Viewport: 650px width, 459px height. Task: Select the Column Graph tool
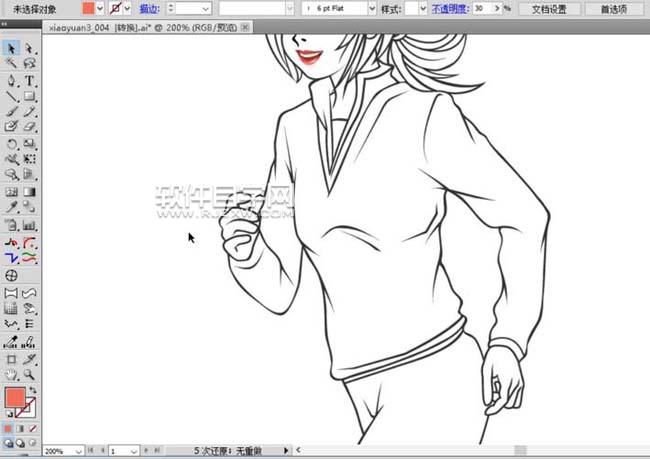click(29, 225)
